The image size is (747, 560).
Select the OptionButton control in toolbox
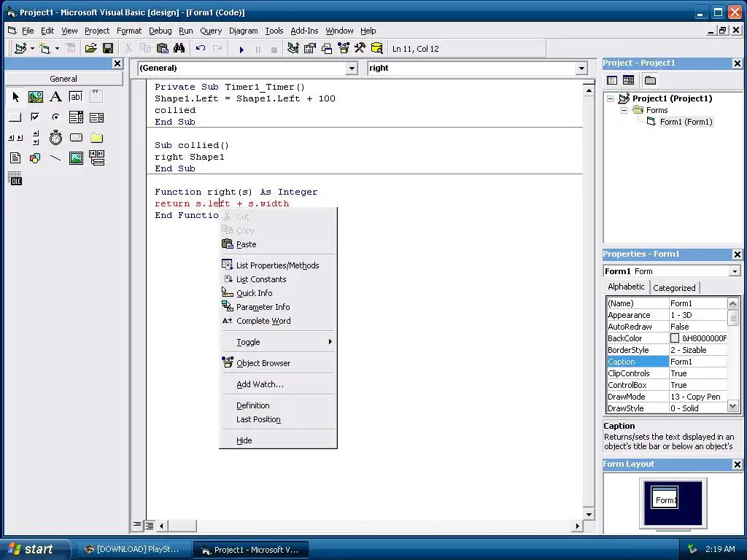pos(55,117)
